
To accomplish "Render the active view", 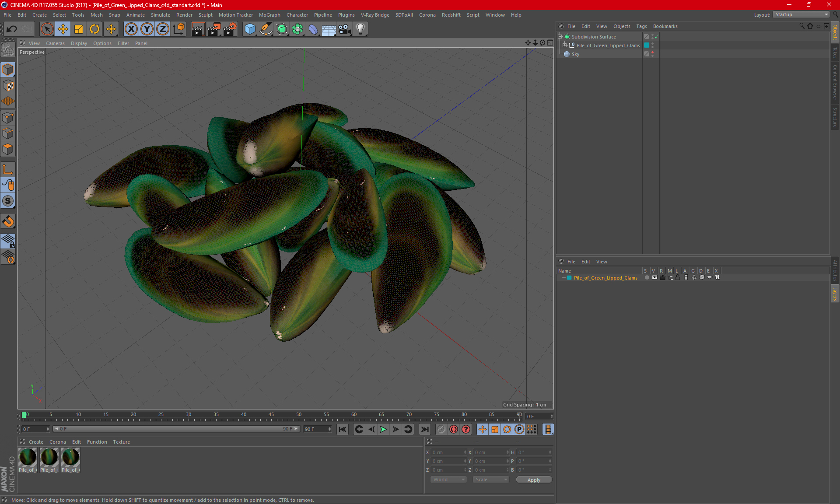I will click(x=198, y=29).
